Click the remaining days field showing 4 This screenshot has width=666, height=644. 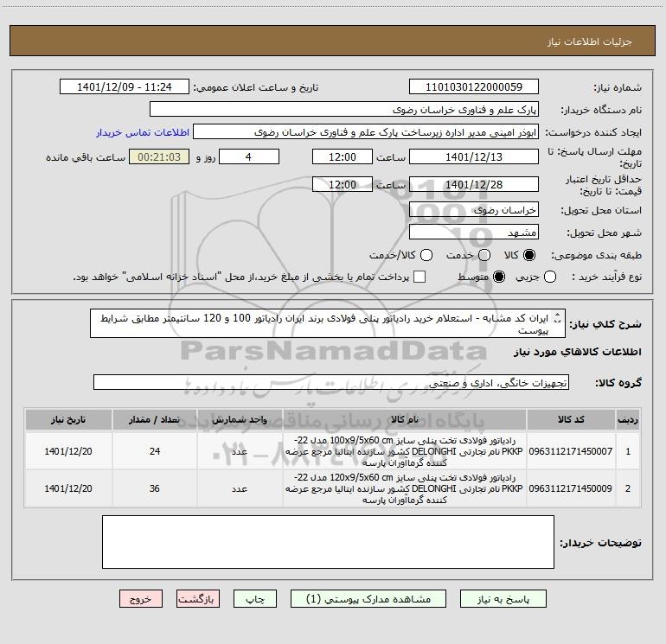(249, 156)
